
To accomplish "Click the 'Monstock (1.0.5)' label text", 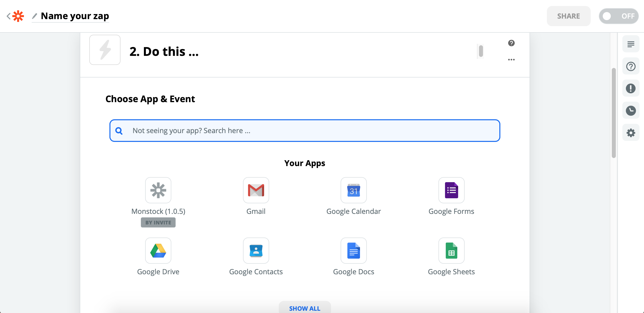I will pyautogui.click(x=158, y=211).
